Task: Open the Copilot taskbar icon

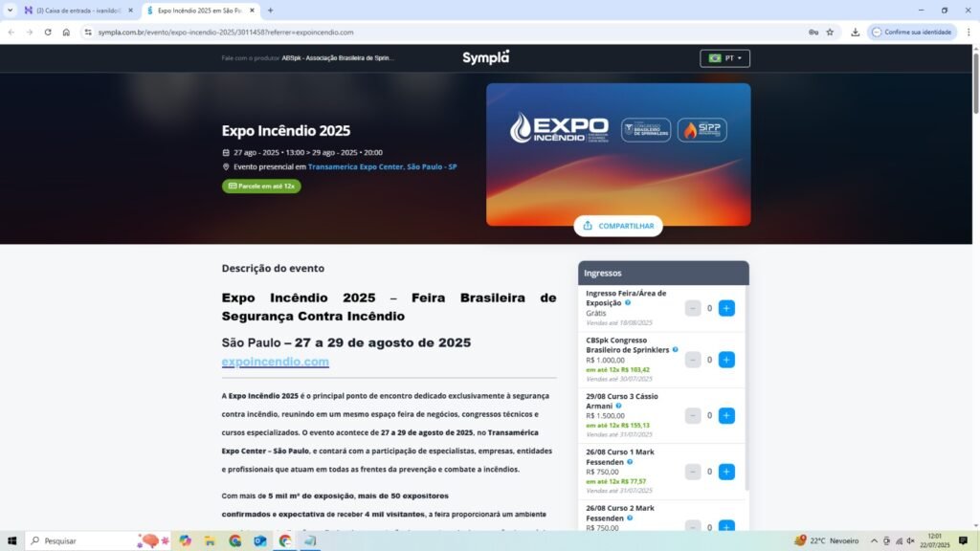Action: pyautogui.click(x=185, y=540)
